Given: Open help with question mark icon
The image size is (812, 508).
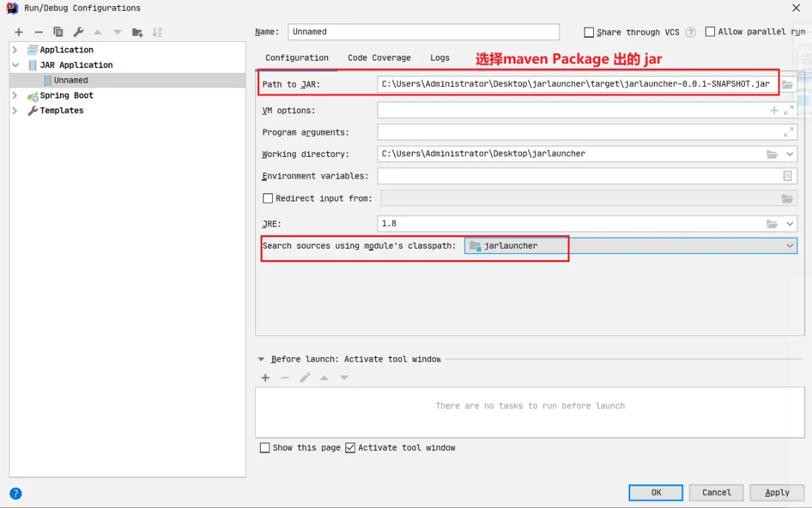Looking at the screenshot, I should [x=16, y=493].
